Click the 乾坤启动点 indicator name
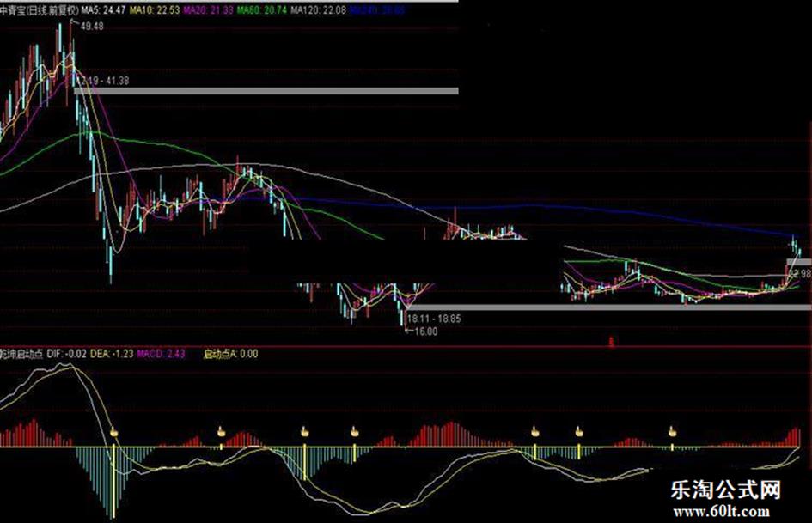Screen dimensions: 812x523 [x=21, y=354]
